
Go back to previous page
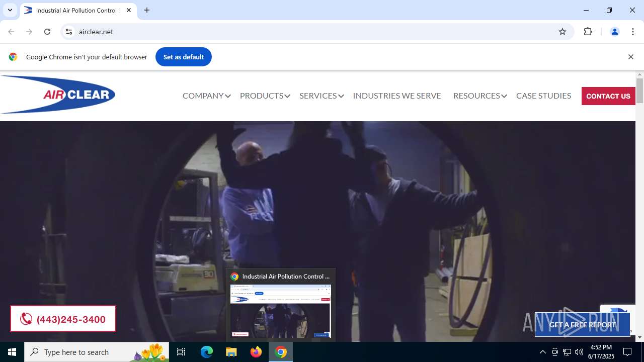(11, 32)
